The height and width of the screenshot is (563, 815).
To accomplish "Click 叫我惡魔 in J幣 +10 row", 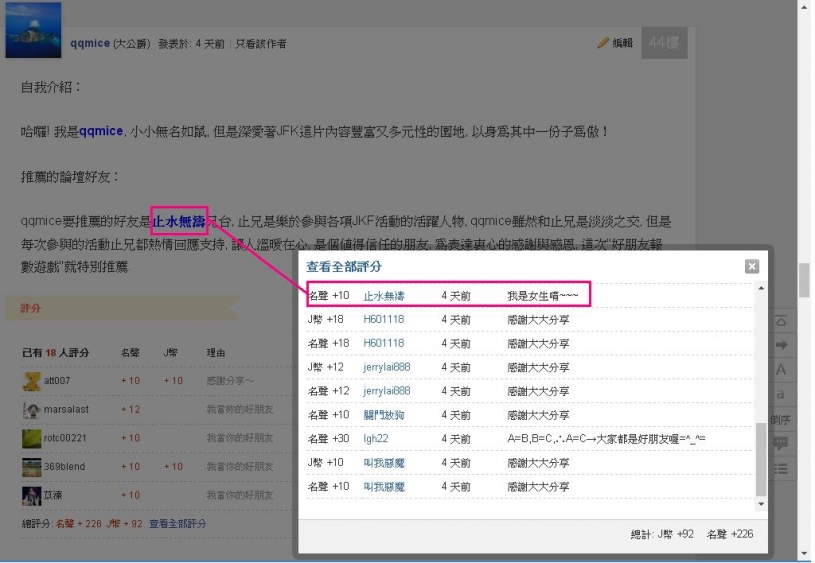I will coord(384,463).
